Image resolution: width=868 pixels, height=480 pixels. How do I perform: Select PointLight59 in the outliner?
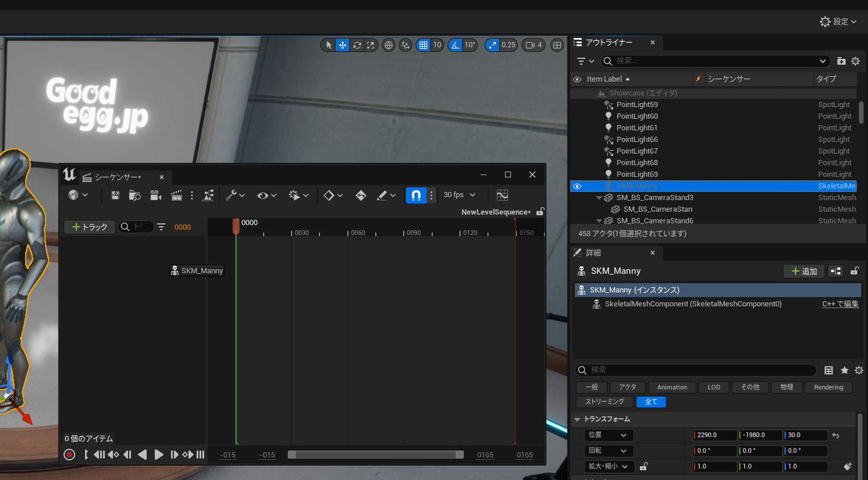(x=637, y=105)
